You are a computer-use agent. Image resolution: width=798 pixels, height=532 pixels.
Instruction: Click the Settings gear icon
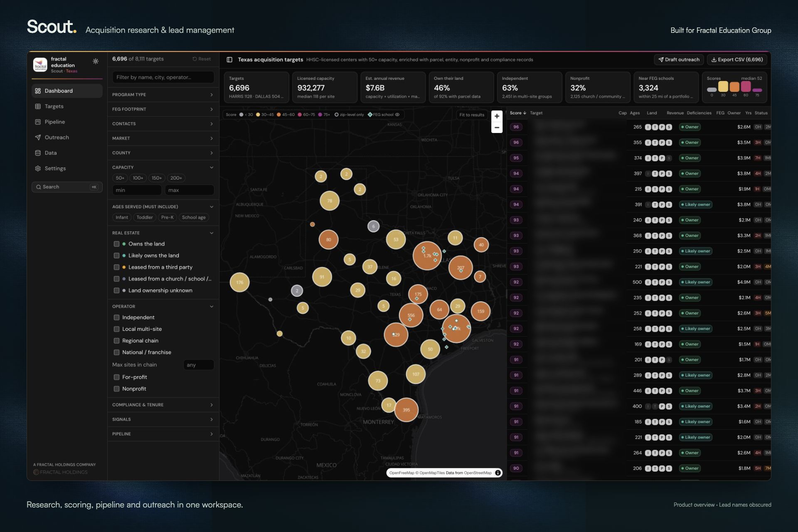pyautogui.click(x=38, y=168)
